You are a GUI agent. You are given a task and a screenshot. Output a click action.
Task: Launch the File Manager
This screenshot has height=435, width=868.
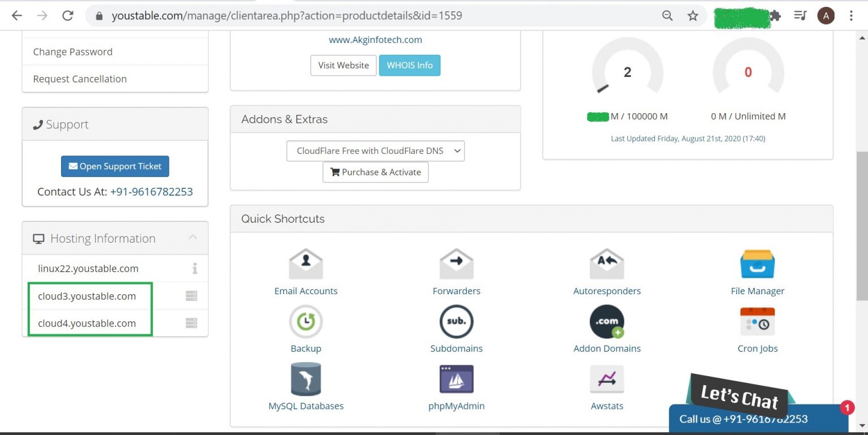coord(757,272)
